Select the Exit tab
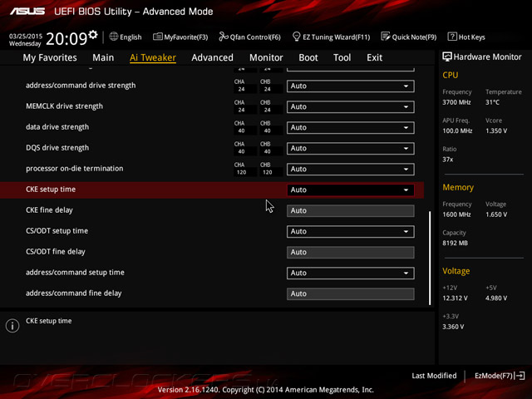Image resolution: width=532 pixels, height=399 pixels. coord(375,57)
